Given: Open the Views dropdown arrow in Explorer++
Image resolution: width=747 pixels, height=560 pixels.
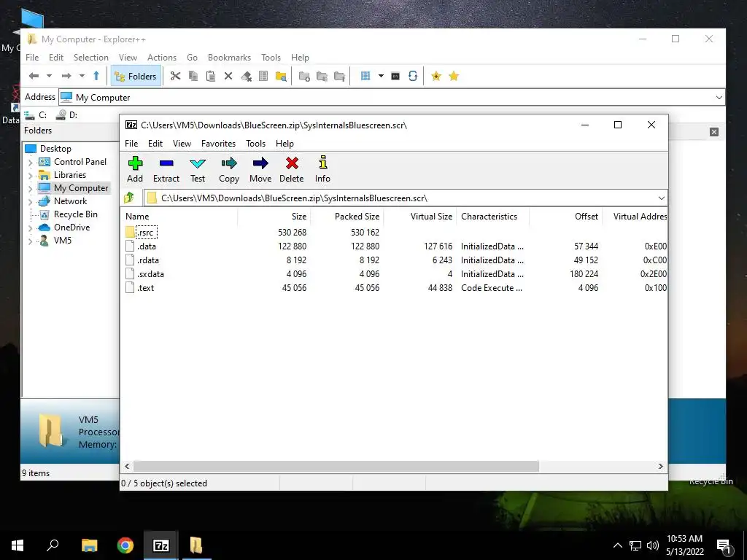Looking at the screenshot, I should pos(381,76).
